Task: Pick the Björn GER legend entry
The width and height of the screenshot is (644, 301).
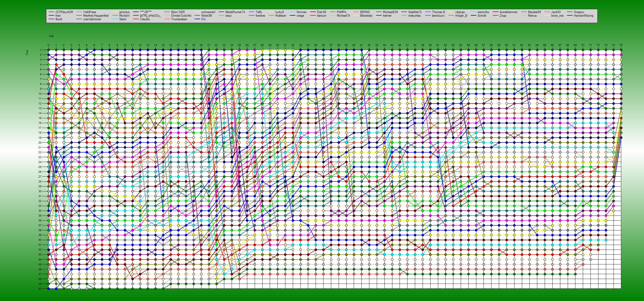Action: 178,12
